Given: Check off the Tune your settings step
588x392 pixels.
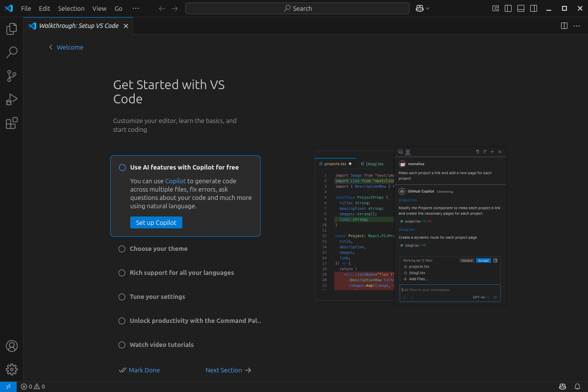Looking at the screenshot, I should click(122, 297).
